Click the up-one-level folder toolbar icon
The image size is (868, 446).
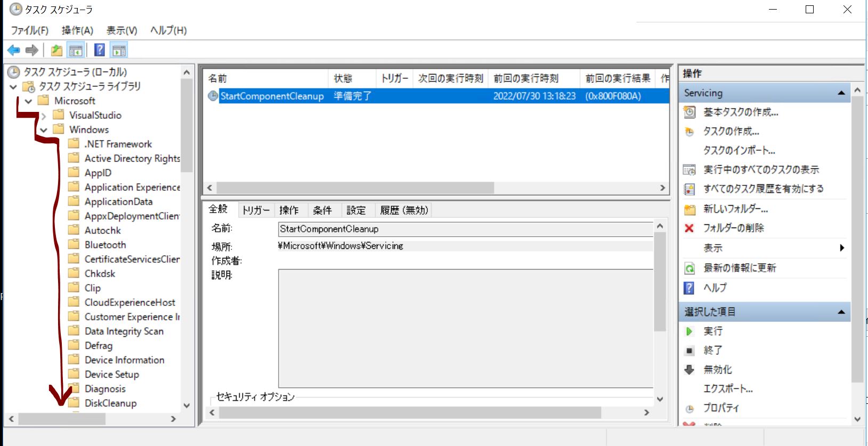coord(56,50)
